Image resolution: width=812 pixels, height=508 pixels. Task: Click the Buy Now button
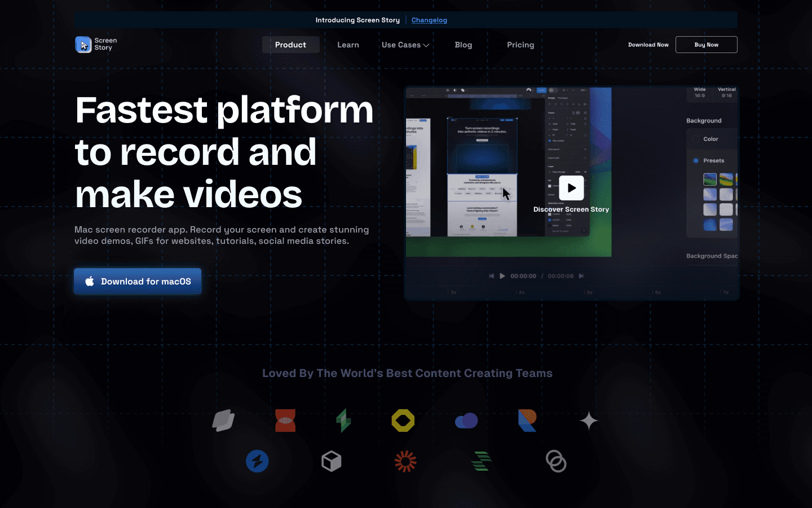tap(707, 45)
